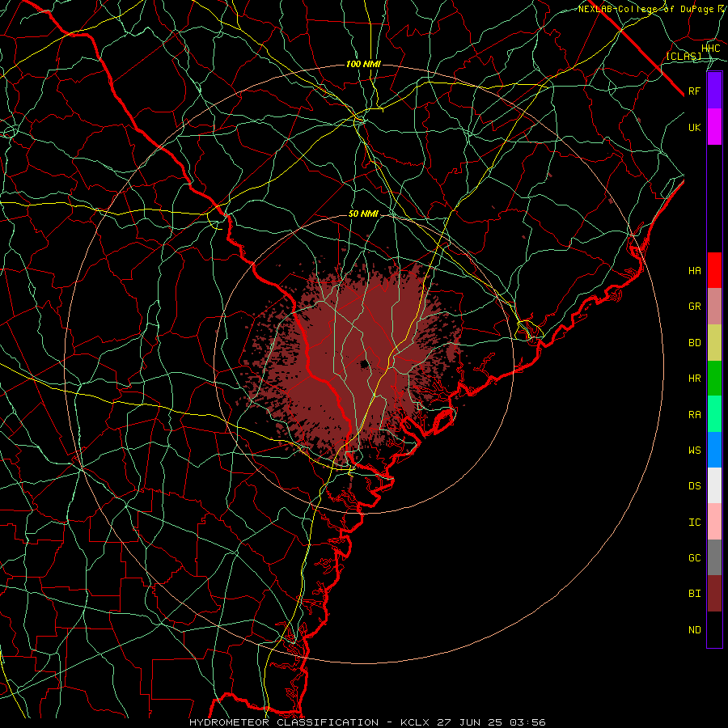Click the BI legend label
The image size is (728, 728).
pos(694,594)
